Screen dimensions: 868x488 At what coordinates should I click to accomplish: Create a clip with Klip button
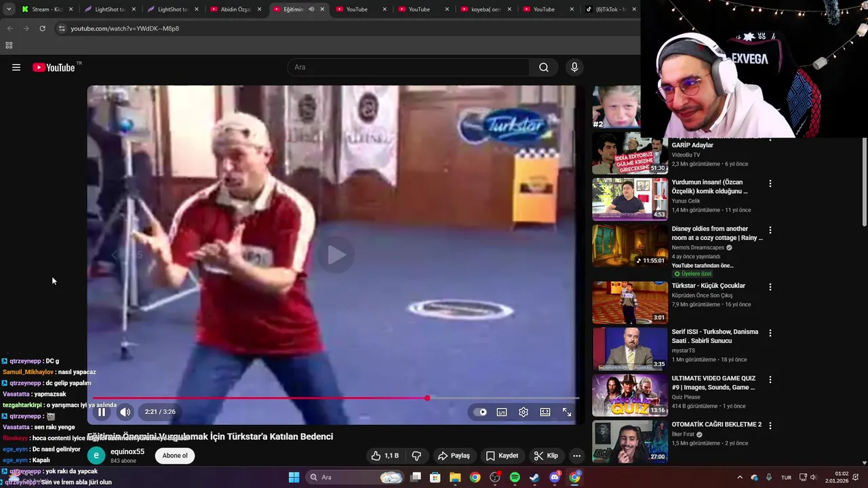[546, 456]
